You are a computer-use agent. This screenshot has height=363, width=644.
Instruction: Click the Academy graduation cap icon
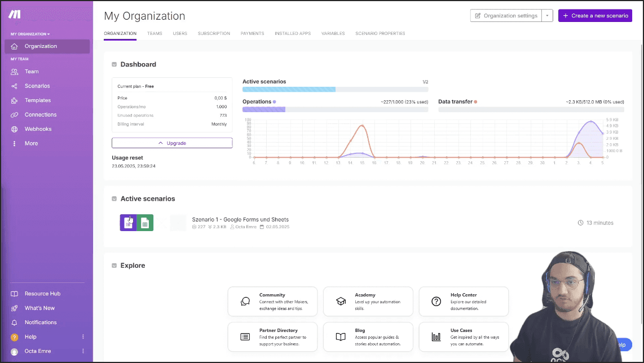pos(341,302)
